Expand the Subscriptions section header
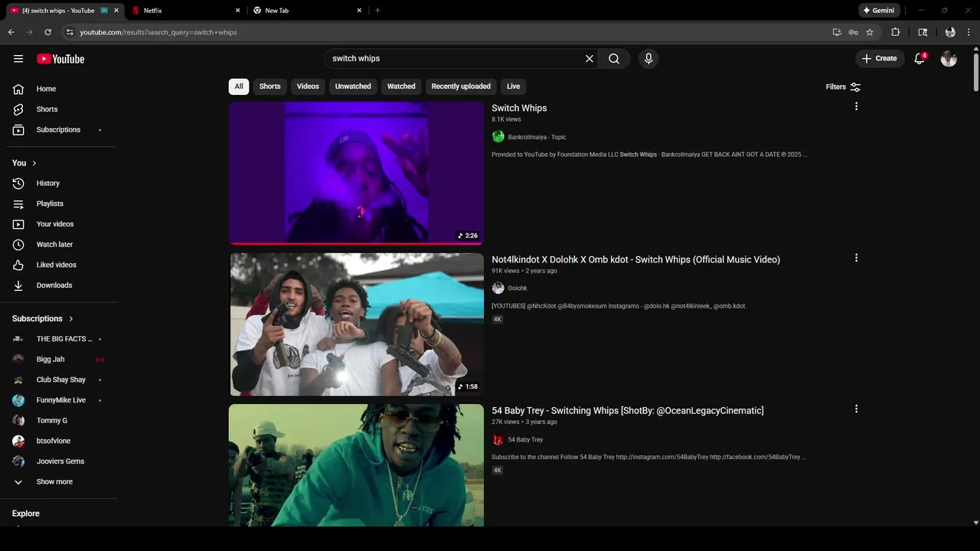 (x=43, y=318)
